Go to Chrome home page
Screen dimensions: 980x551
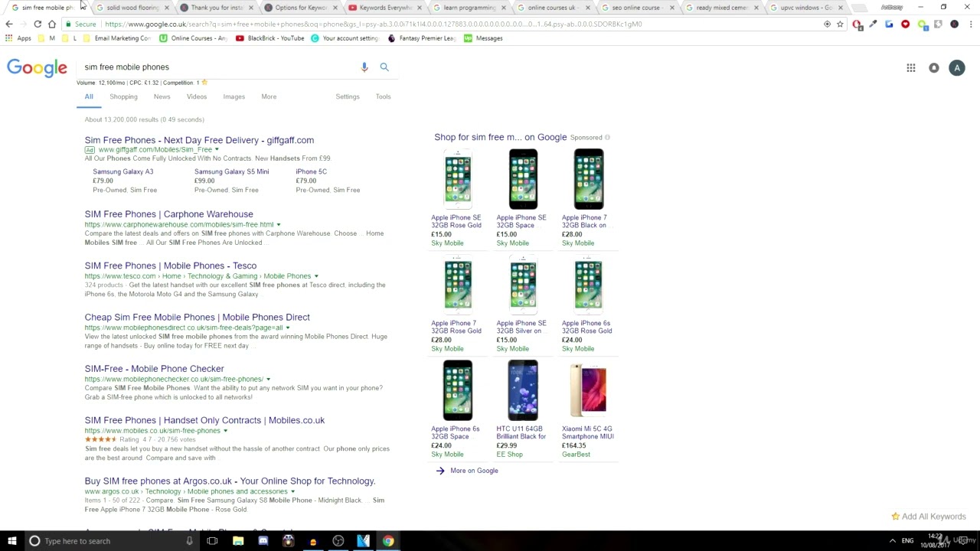pos(52,24)
